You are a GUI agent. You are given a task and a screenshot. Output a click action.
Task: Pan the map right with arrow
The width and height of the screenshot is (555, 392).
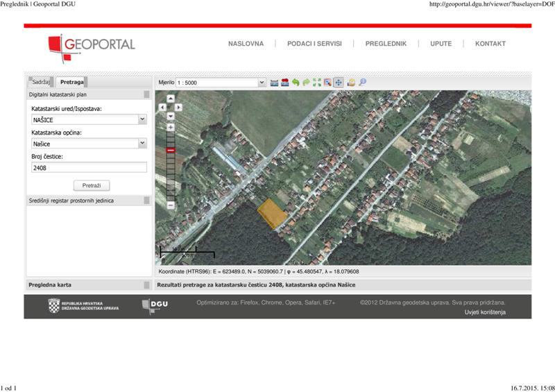[178, 108]
